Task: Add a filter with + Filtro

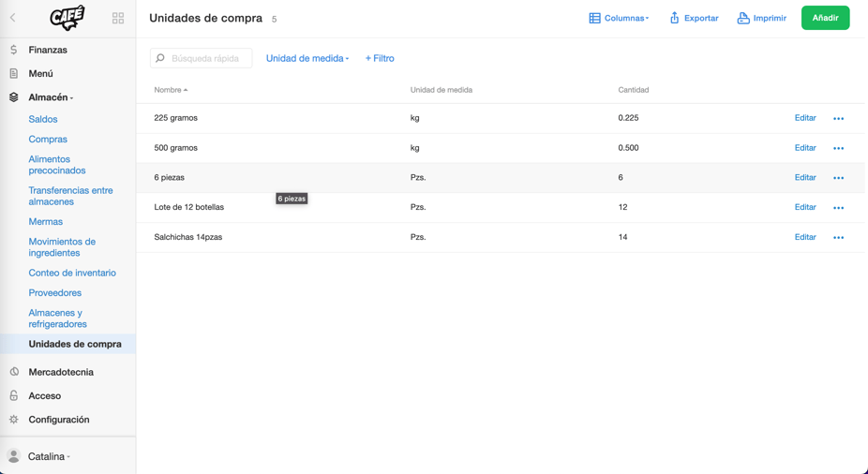Action: (x=380, y=58)
